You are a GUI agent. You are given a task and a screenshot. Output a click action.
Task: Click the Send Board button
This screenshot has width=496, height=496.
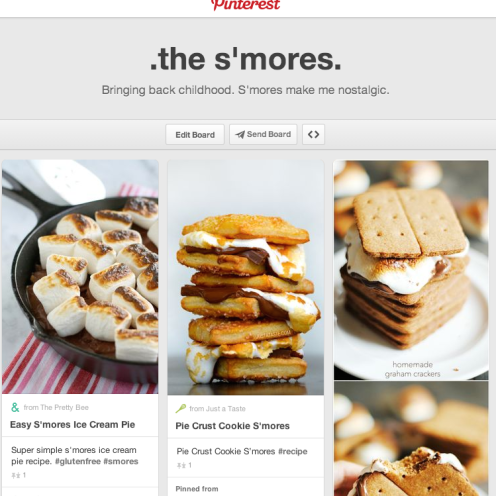[263, 134]
